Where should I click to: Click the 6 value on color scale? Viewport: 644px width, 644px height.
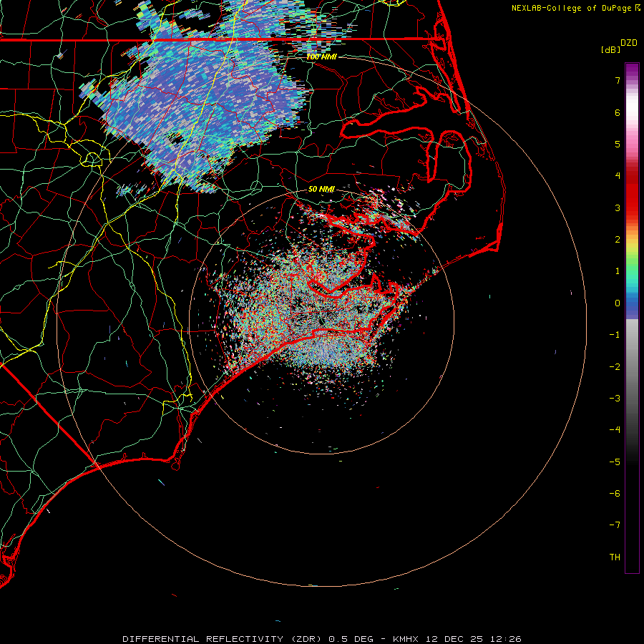point(618,112)
